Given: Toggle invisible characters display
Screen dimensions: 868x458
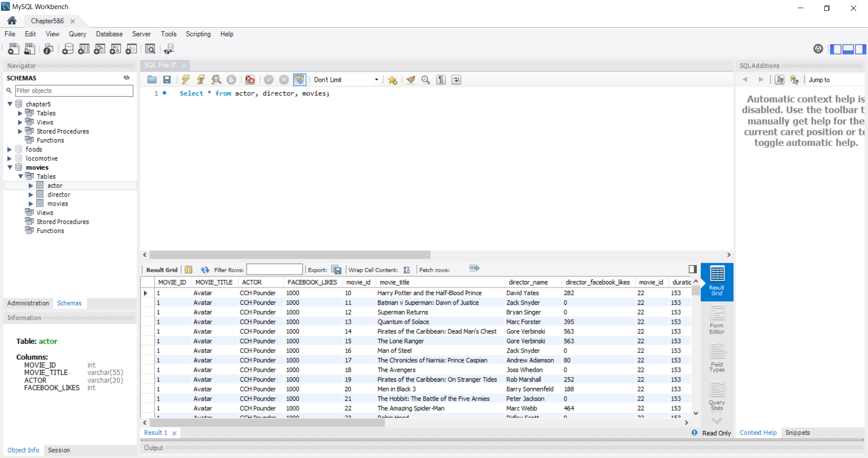Looking at the screenshot, I should pos(441,80).
